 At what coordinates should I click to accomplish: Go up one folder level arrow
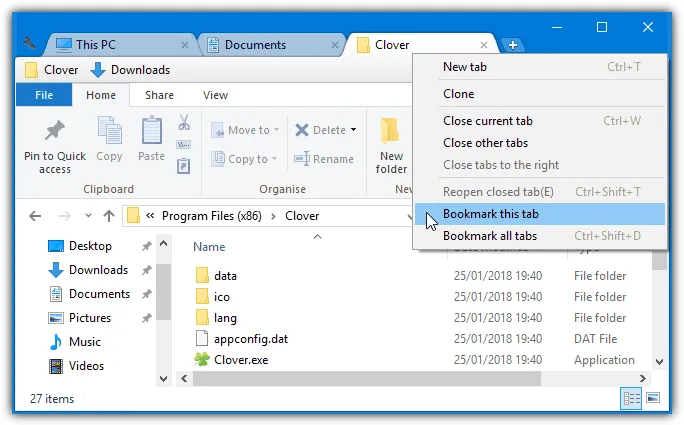click(x=109, y=216)
